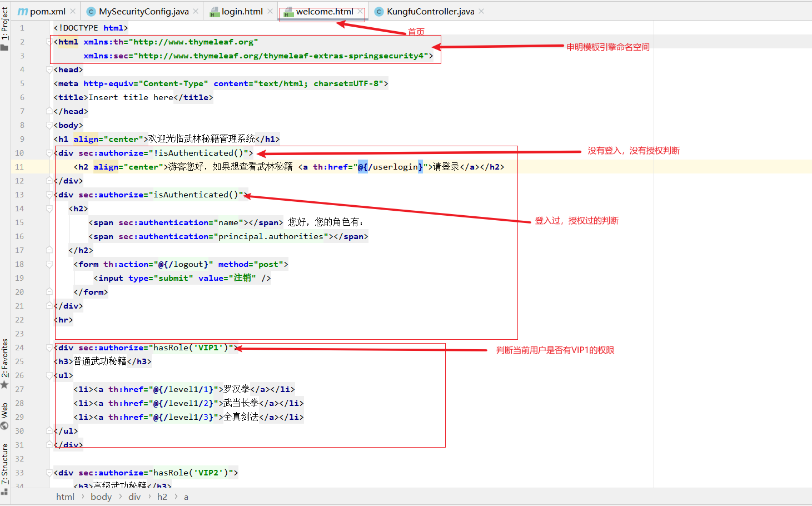Close the login.html tab
Viewport: 812px width, 506px height.
[x=270, y=11]
